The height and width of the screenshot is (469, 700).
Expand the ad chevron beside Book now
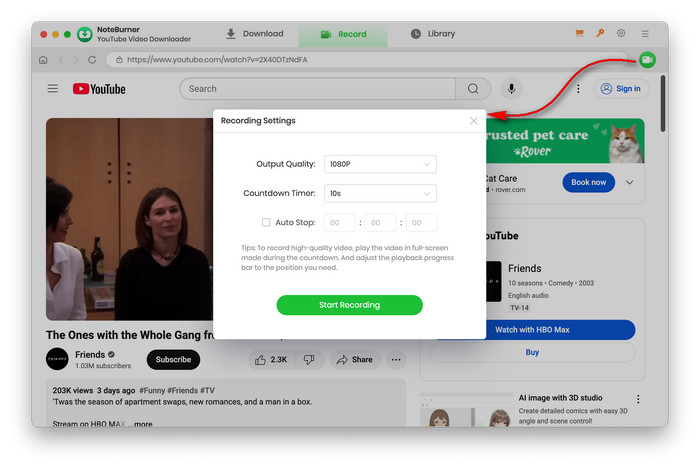(x=629, y=182)
